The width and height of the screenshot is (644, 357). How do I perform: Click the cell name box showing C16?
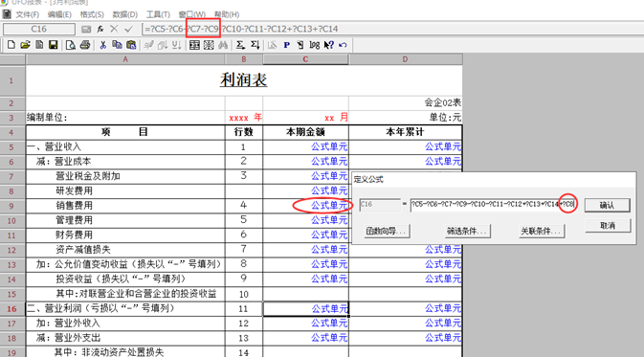click(x=39, y=29)
